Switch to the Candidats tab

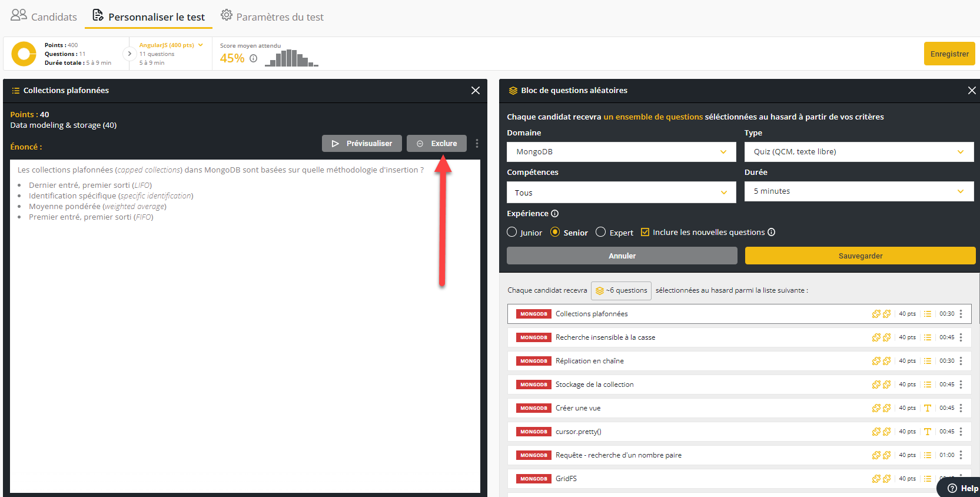(44, 16)
